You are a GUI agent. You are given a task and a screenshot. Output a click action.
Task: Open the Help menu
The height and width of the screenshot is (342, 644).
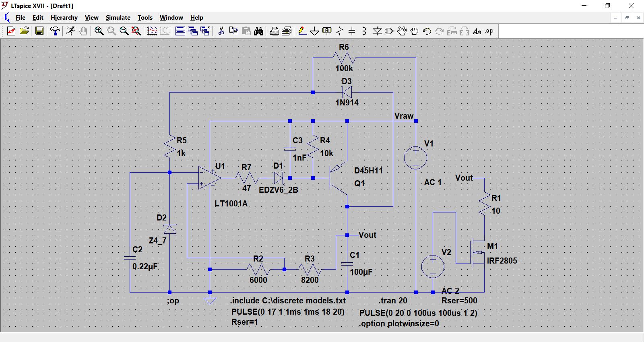(197, 18)
